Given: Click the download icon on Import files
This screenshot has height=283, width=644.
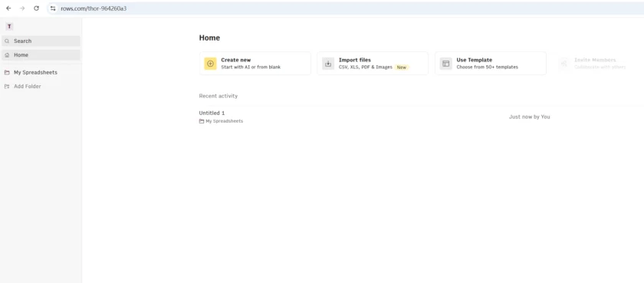Looking at the screenshot, I should tap(328, 63).
